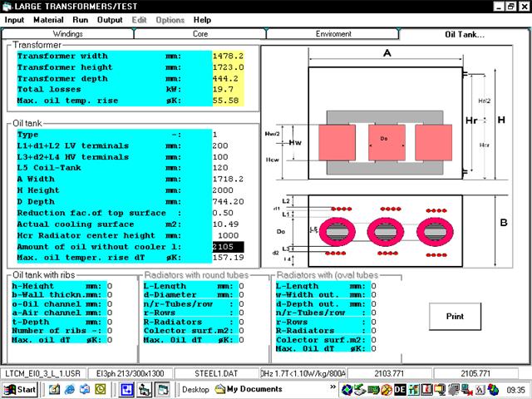This screenshot has width=532, height=399.
Task: Click the Number of ribs value field
Action: pyautogui.click(x=110, y=331)
